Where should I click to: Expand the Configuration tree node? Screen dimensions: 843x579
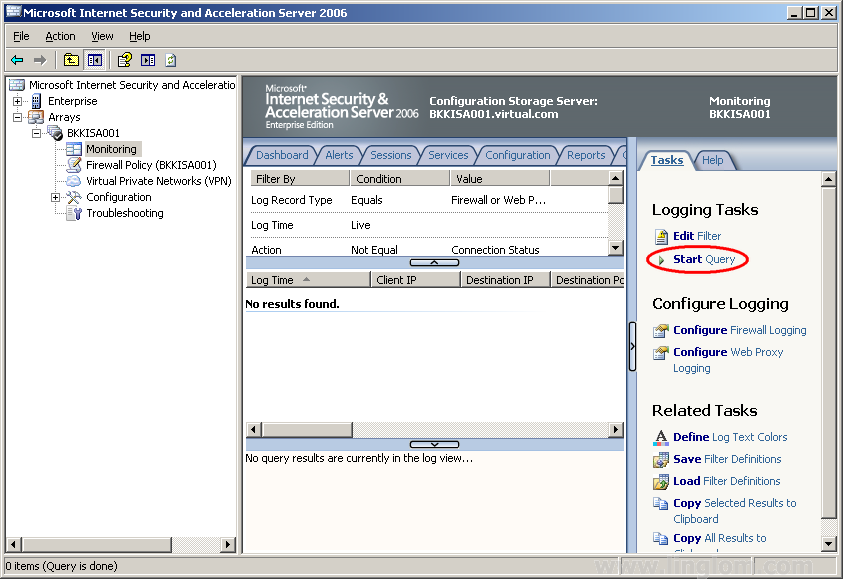click(x=55, y=197)
